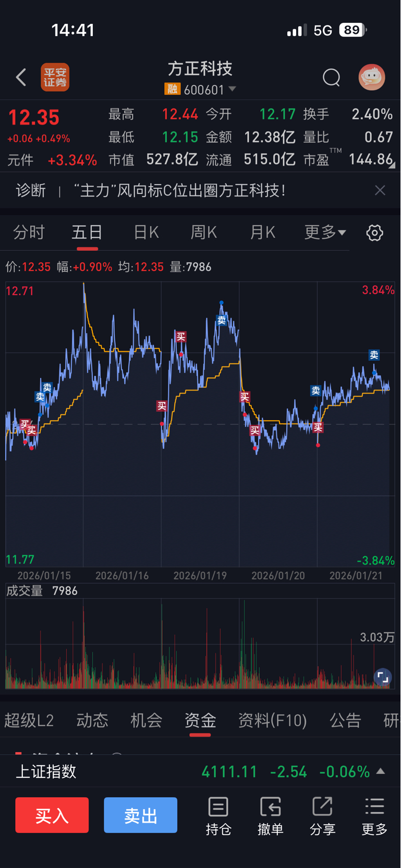Viewport: 401px width, 868px height.
Task: Tap the 最高 value 12.44
Action: (179, 114)
